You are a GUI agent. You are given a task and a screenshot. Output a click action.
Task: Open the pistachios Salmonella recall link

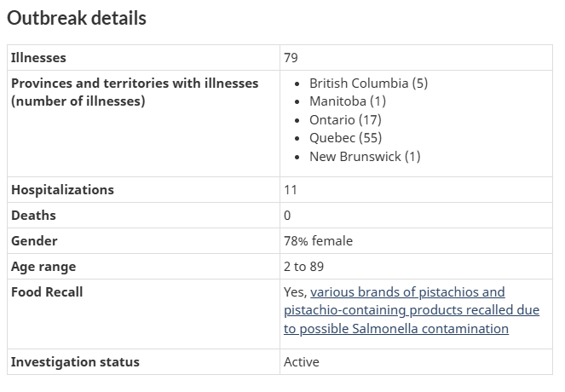click(412, 310)
